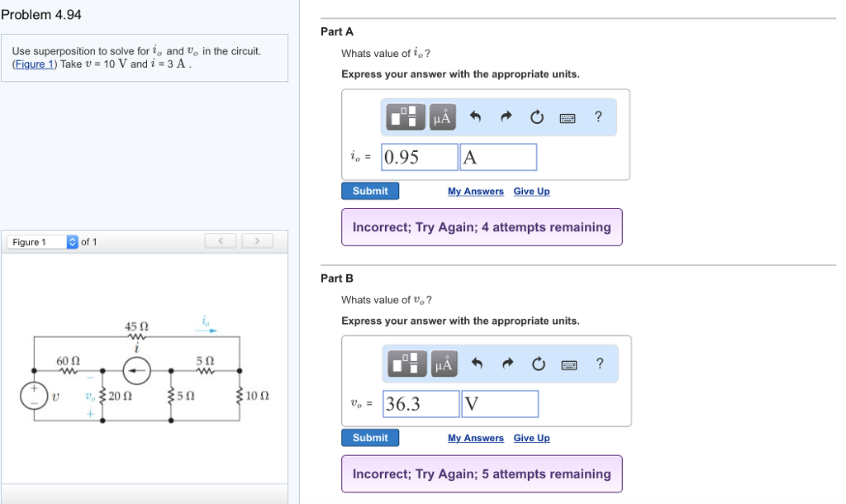This screenshot has height=504, width=846.
Task: Open My Answers for Part A
Action: pyautogui.click(x=475, y=191)
